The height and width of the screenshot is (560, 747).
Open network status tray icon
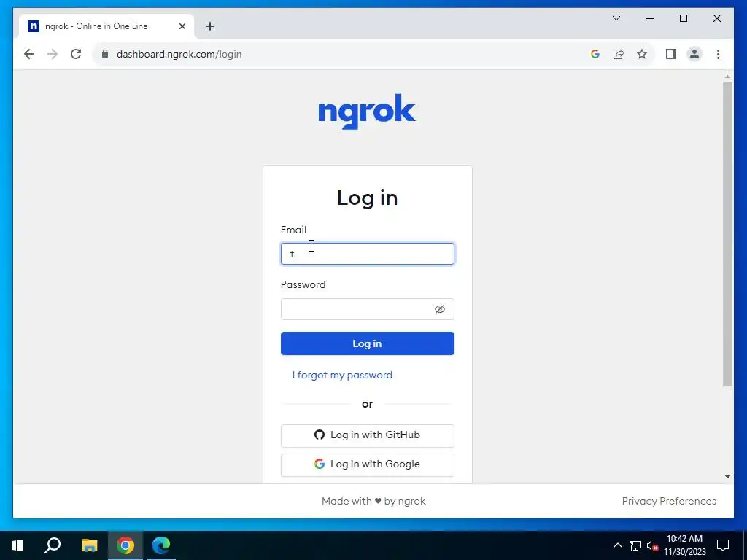click(x=635, y=545)
